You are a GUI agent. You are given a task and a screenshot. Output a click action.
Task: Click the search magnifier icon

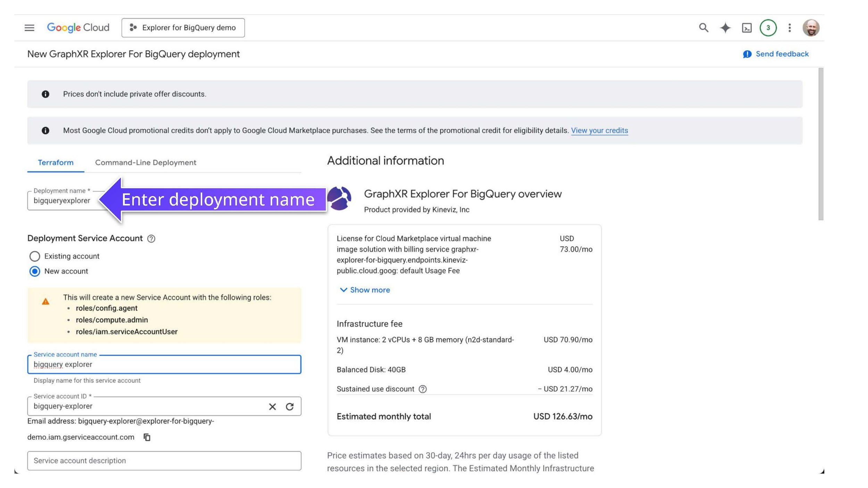coord(703,28)
